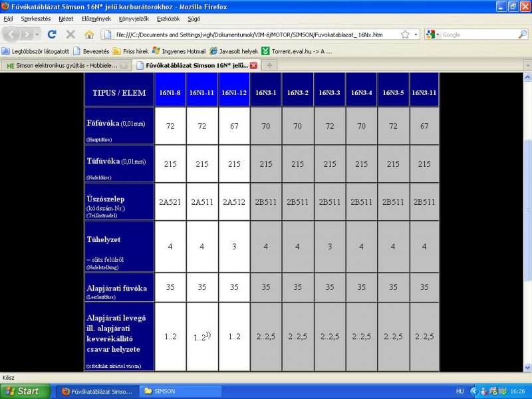Click the 1..2 footnote cell for 16N1-11
The image size is (532, 399).
[x=202, y=336]
